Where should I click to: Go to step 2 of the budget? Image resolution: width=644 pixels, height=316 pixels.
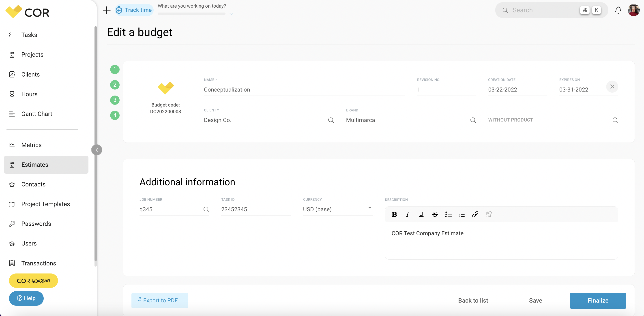pyautogui.click(x=115, y=85)
